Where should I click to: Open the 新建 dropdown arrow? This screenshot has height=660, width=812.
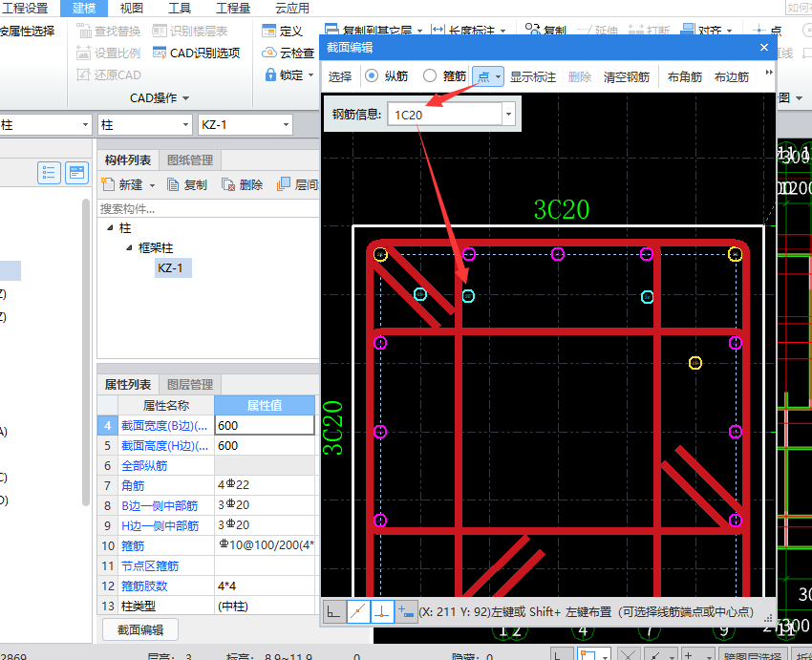[152, 185]
